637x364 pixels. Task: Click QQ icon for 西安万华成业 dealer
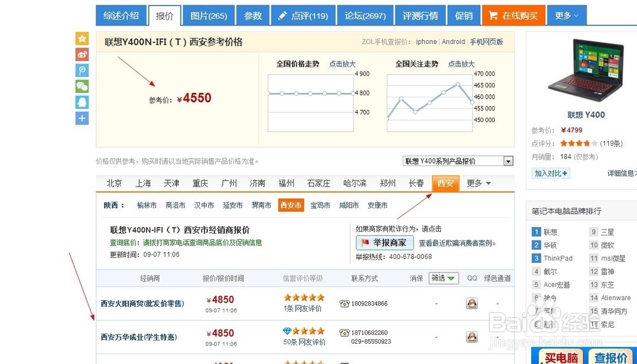pyautogui.click(x=471, y=337)
